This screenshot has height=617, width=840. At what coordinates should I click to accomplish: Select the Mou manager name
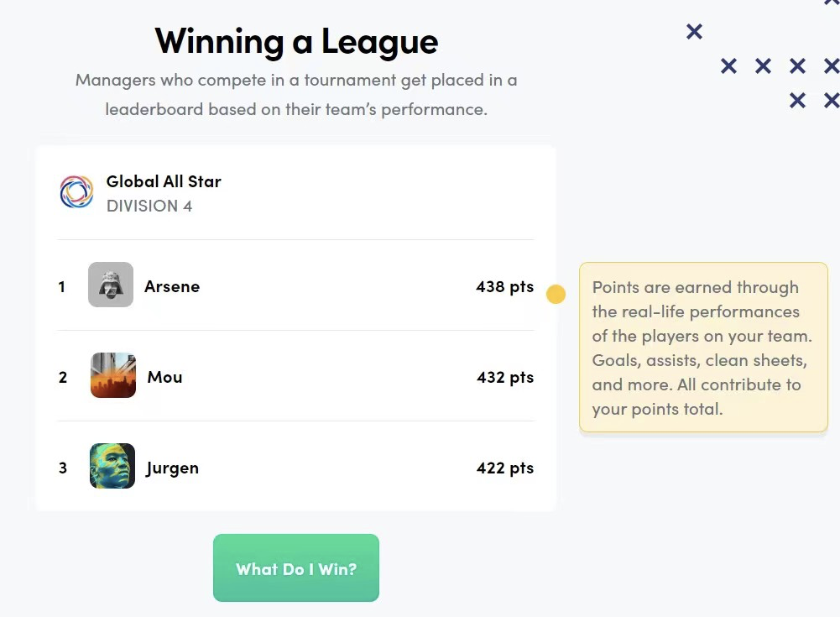click(x=164, y=377)
